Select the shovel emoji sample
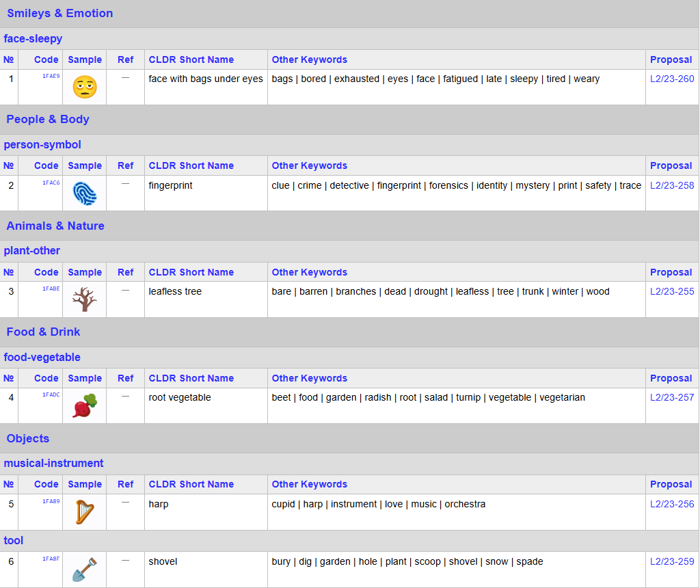The image size is (700, 588). [x=84, y=569]
